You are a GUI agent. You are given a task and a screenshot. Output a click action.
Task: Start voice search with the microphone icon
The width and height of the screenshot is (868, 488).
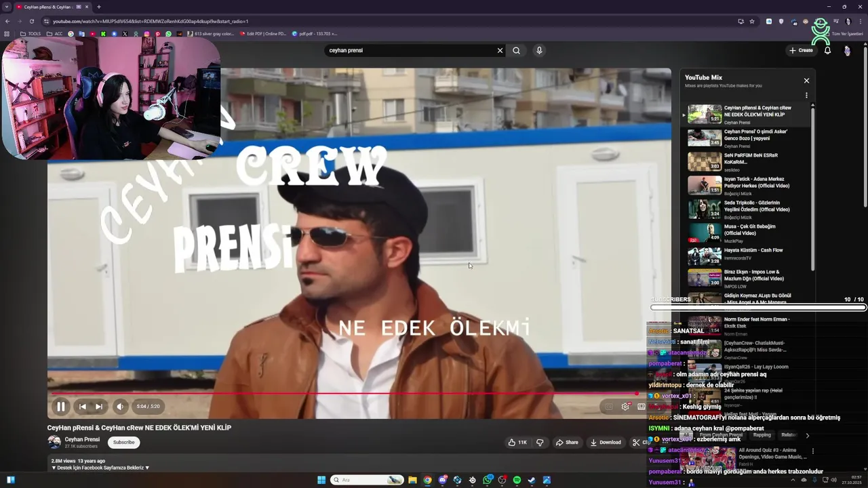click(x=539, y=50)
